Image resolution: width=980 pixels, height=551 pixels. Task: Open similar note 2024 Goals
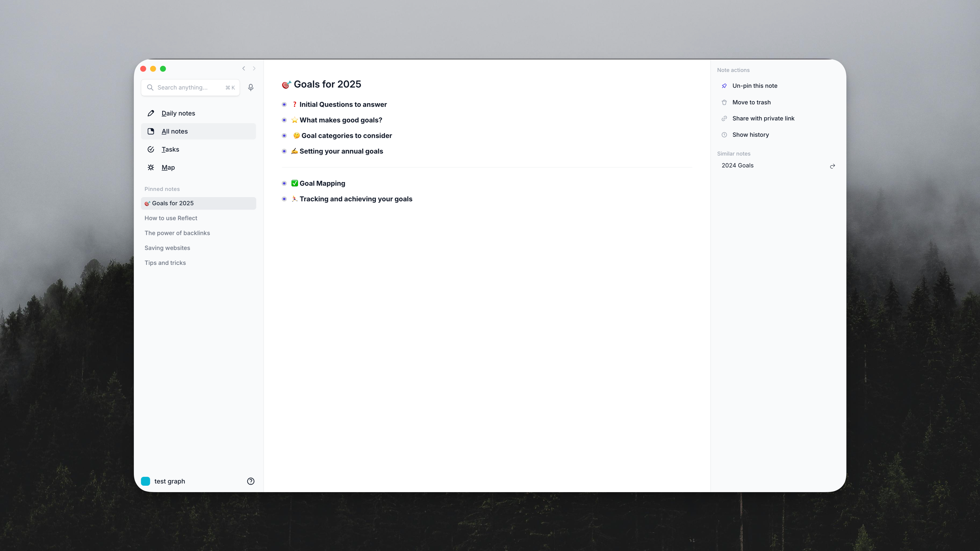tap(737, 165)
